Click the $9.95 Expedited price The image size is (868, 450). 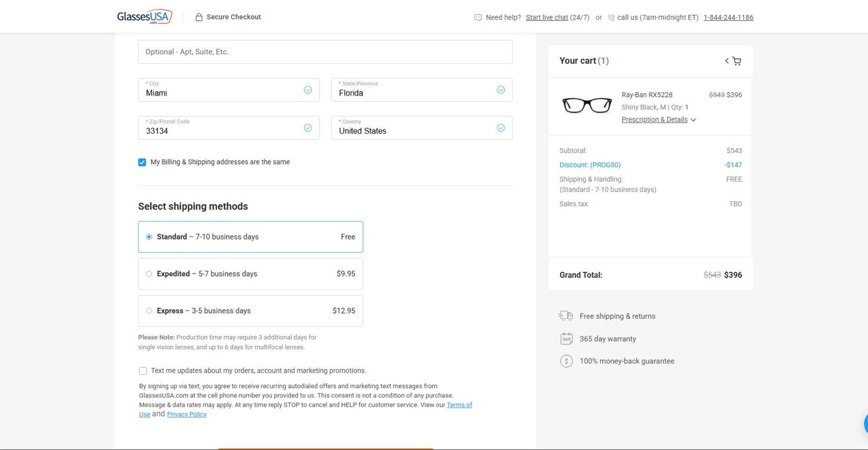tap(346, 274)
